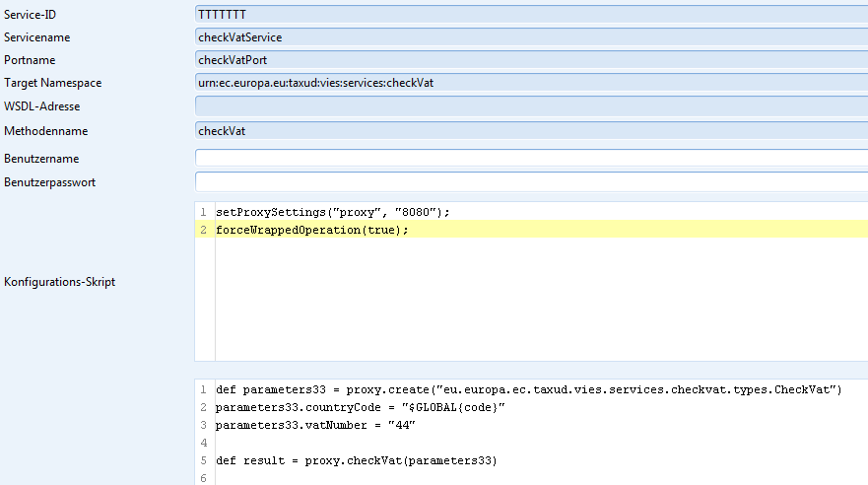The width and height of the screenshot is (868, 485).
Task: Focus the empty Benutzername input
Action: tap(530, 158)
